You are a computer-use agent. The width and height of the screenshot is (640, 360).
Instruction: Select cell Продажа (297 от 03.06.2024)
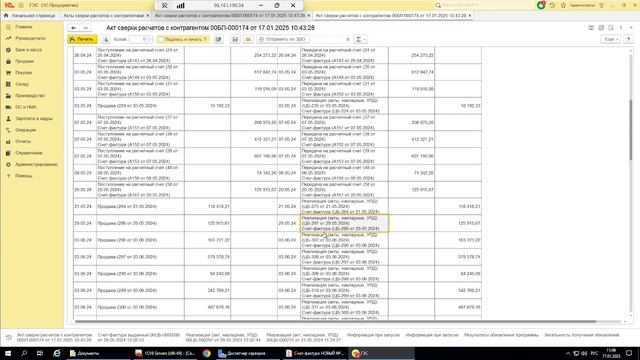(140, 257)
